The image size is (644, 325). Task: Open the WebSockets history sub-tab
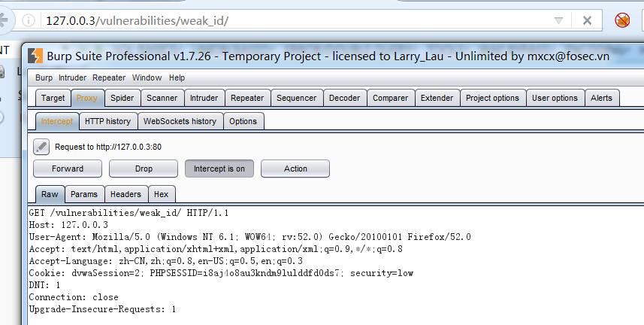tap(180, 121)
